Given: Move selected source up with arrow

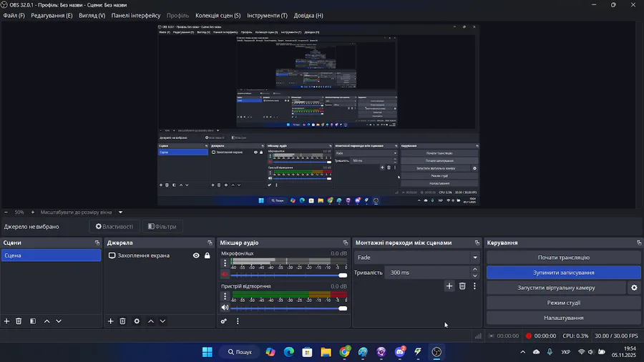Looking at the screenshot, I should (x=151, y=321).
